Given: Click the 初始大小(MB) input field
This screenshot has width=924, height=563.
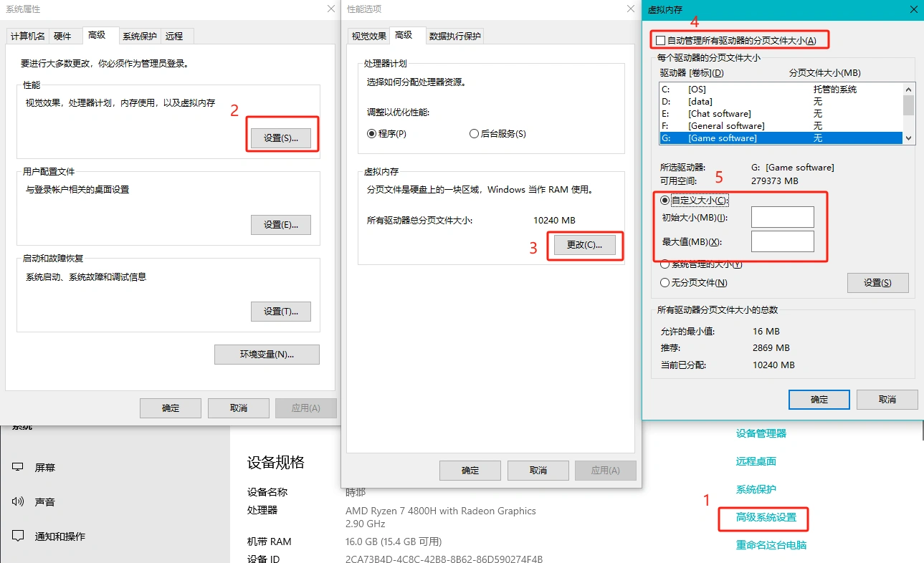Looking at the screenshot, I should pos(781,216).
